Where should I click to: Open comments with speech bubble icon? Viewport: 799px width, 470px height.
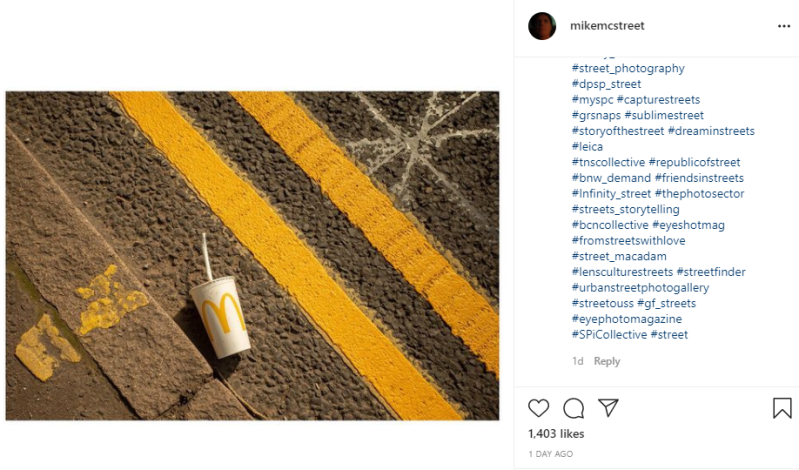point(573,408)
